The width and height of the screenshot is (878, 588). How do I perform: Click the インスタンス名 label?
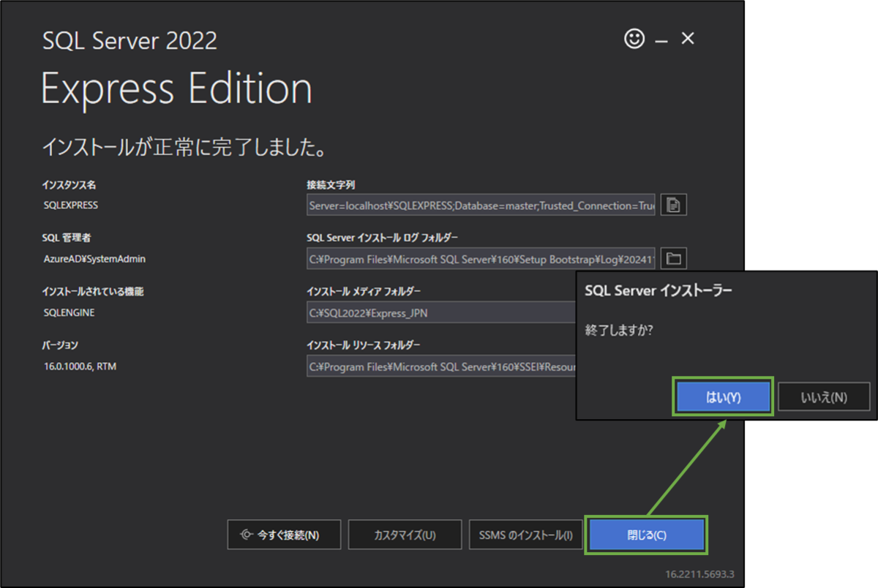[x=69, y=185]
